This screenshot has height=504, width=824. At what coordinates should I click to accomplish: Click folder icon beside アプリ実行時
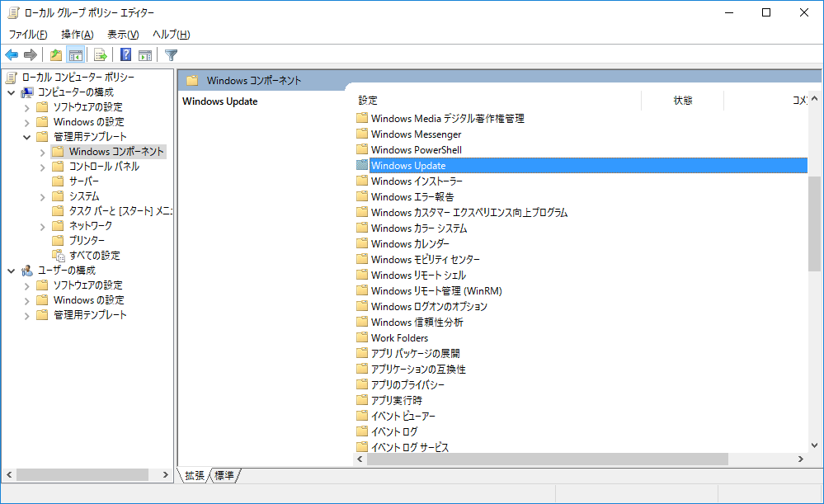362,400
